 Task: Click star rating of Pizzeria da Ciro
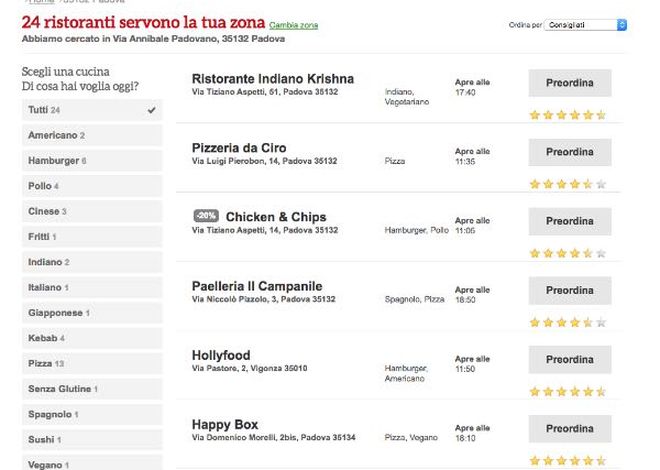coord(567,184)
